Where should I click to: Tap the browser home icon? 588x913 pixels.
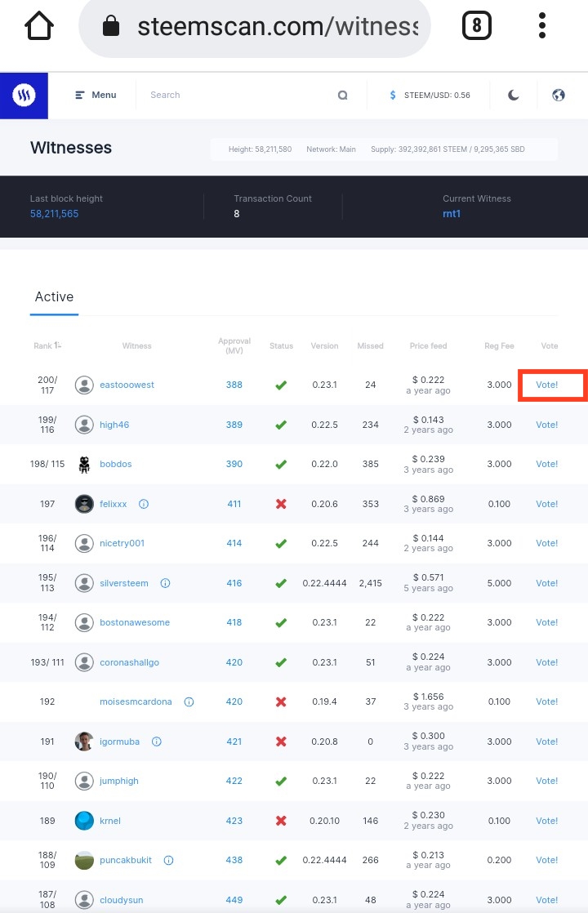(39, 25)
